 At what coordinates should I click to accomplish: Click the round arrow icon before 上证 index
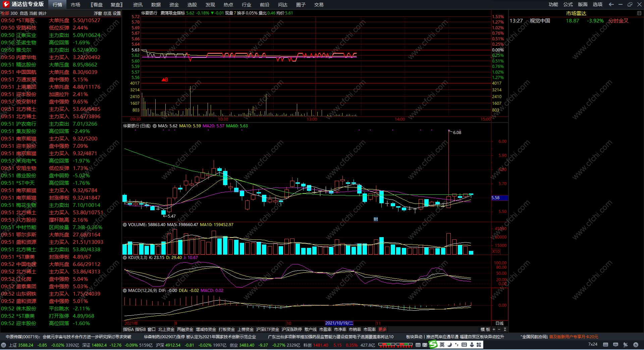coord(4,345)
